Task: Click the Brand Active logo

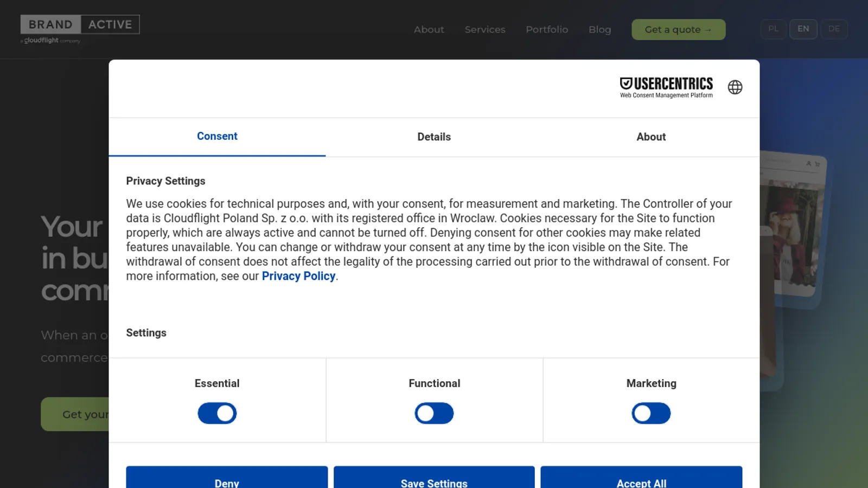Action: 80,29
